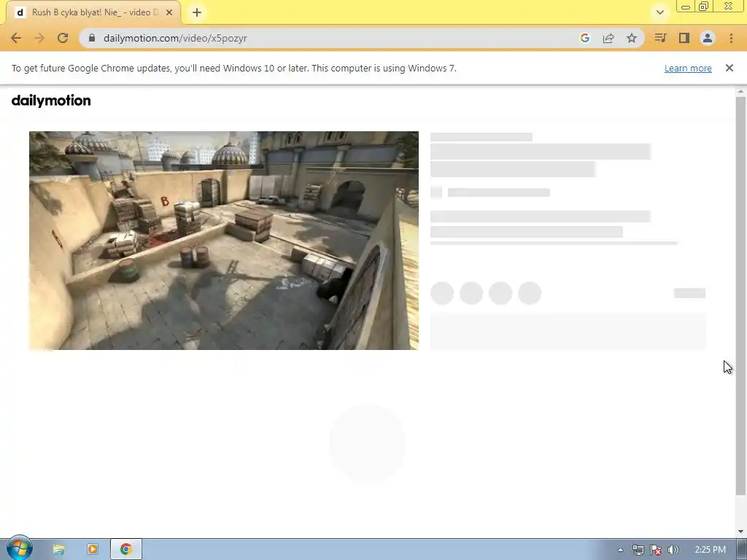This screenshot has width=747, height=560.
Task: Dismiss the Chrome update notification bar
Action: (729, 68)
